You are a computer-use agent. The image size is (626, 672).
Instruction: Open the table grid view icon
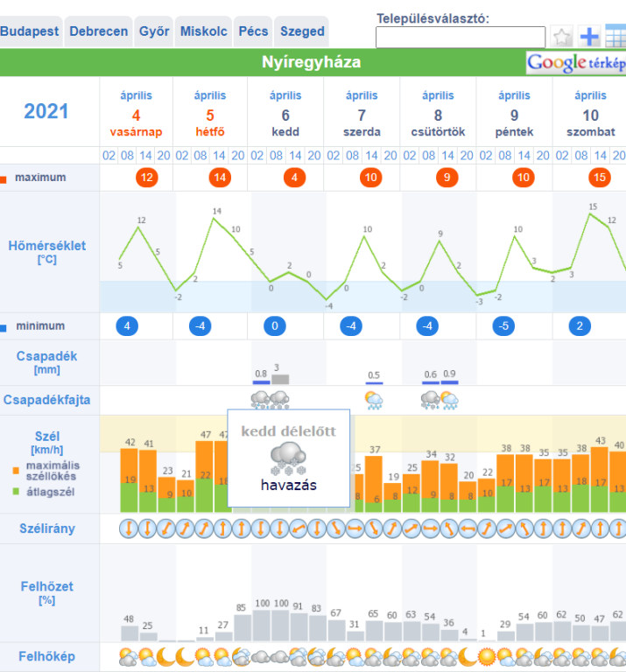click(x=615, y=37)
